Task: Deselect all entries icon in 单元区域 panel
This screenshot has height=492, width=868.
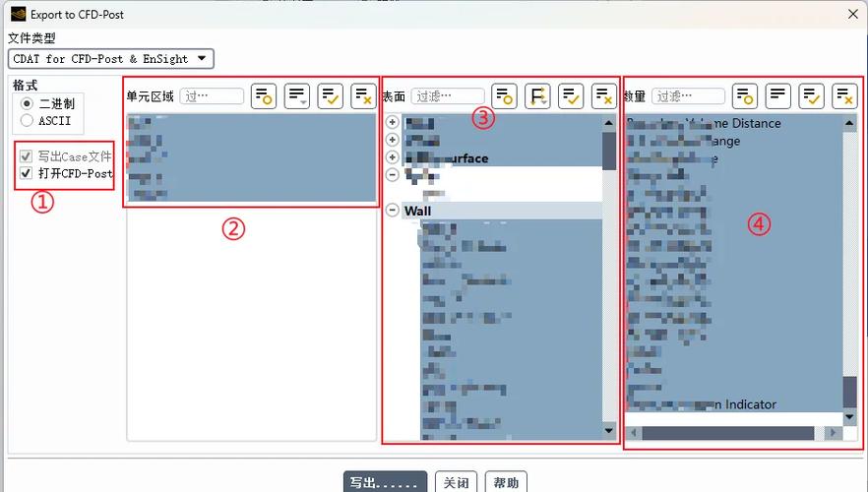Action: pyautogui.click(x=364, y=96)
